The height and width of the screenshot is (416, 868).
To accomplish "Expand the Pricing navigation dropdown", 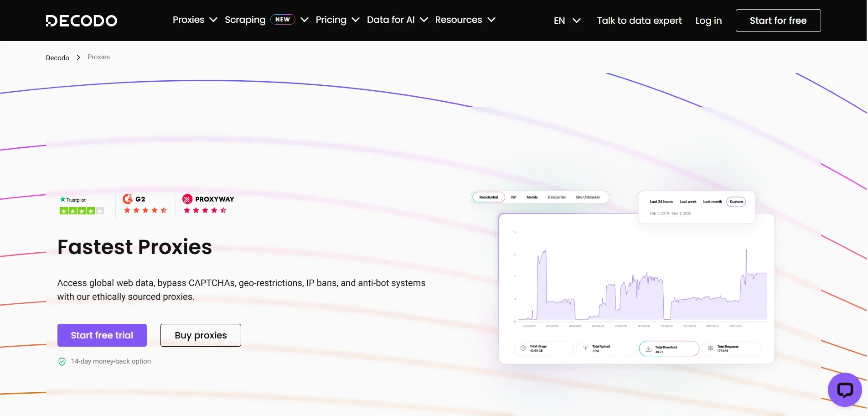I will (337, 20).
